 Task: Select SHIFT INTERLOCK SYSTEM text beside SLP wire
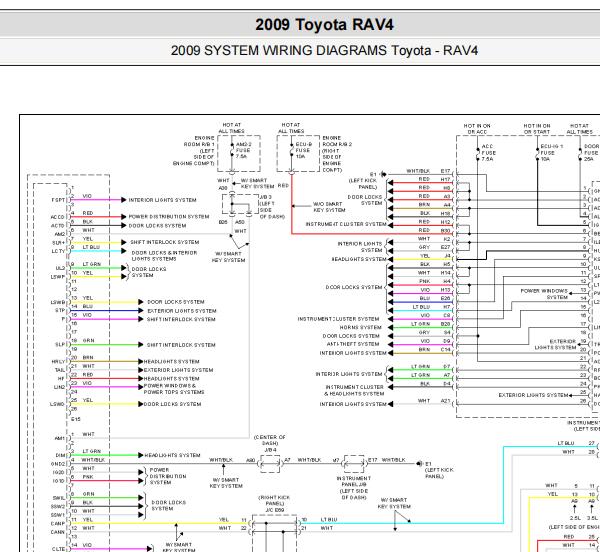point(181,345)
